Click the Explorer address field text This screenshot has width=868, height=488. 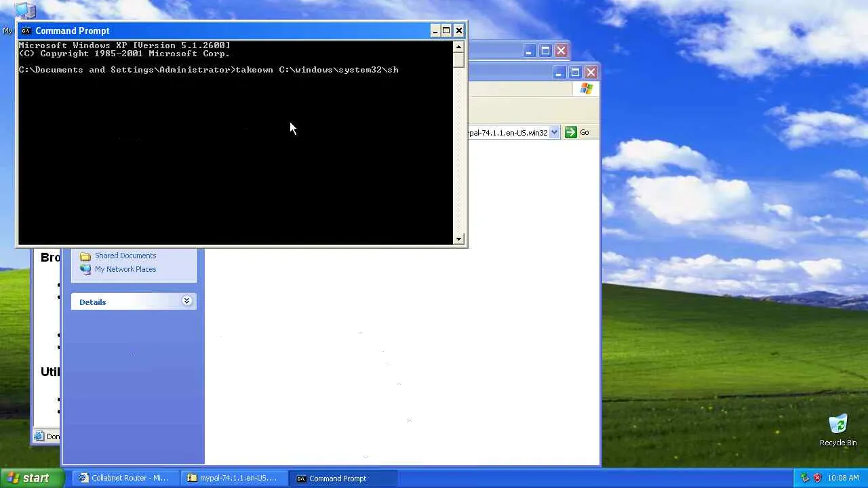tap(507, 133)
